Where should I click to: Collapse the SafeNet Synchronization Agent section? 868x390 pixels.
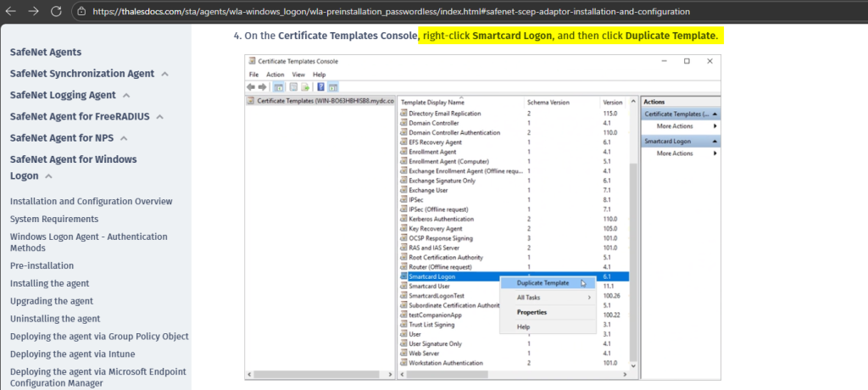pyautogui.click(x=164, y=74)
